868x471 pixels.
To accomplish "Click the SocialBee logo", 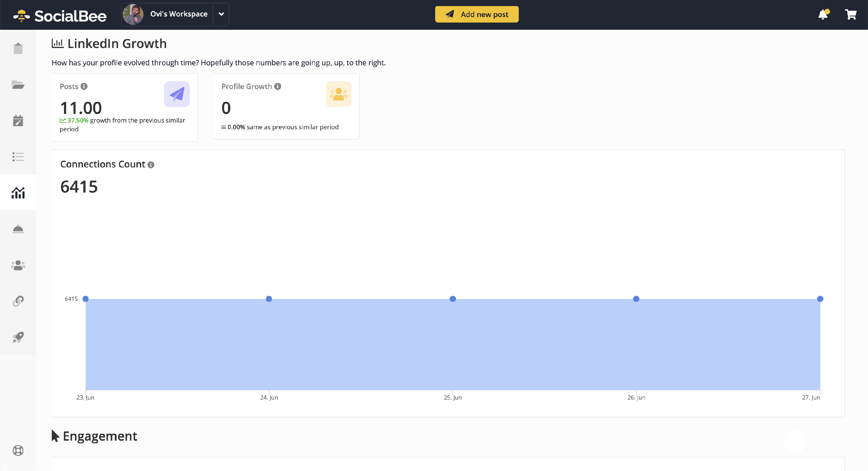I will point(60,16).
